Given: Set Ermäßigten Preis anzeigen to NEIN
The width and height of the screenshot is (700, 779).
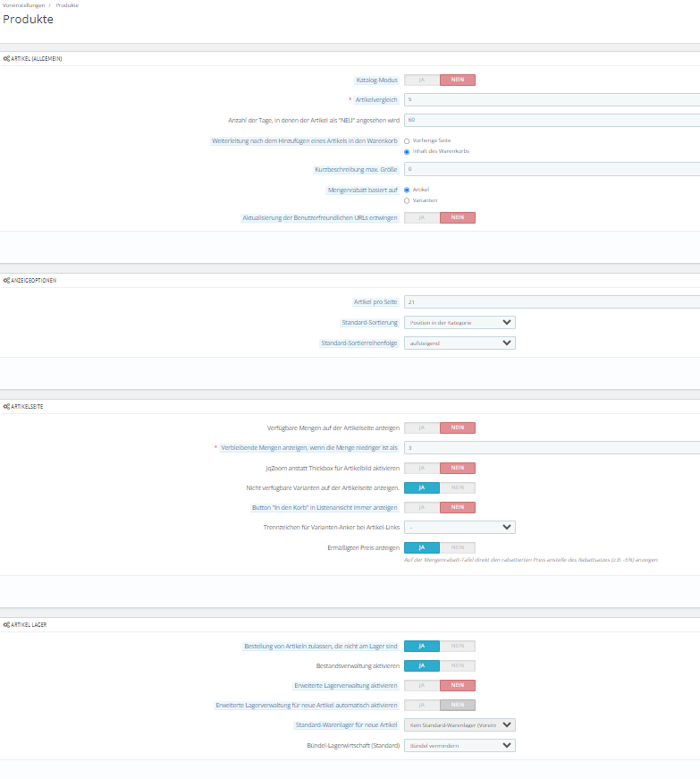Looking at the screenshot, I should (457, 547).
